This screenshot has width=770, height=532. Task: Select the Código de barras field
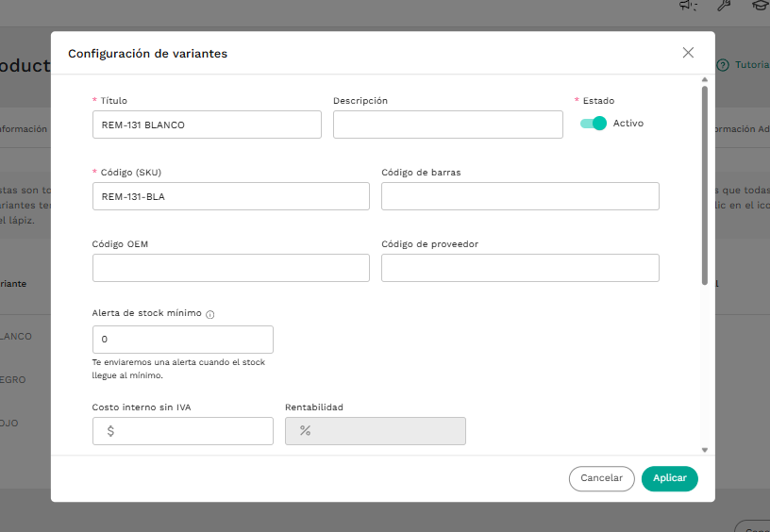520,196
